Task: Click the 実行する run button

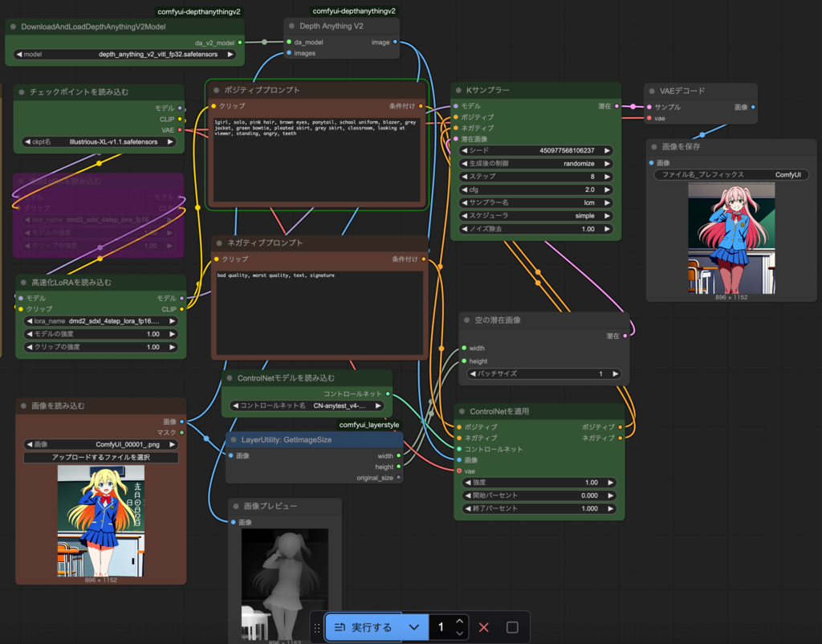Action: [364, 627]
